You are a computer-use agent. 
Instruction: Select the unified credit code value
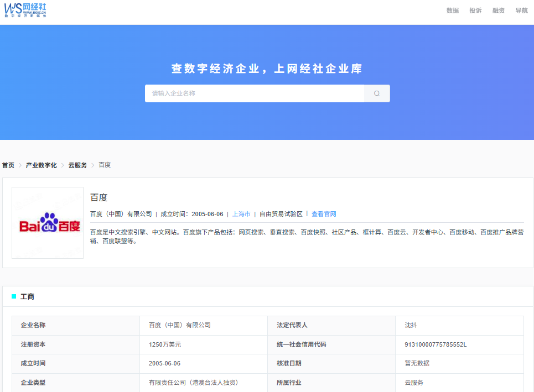(x=436, y=344)
